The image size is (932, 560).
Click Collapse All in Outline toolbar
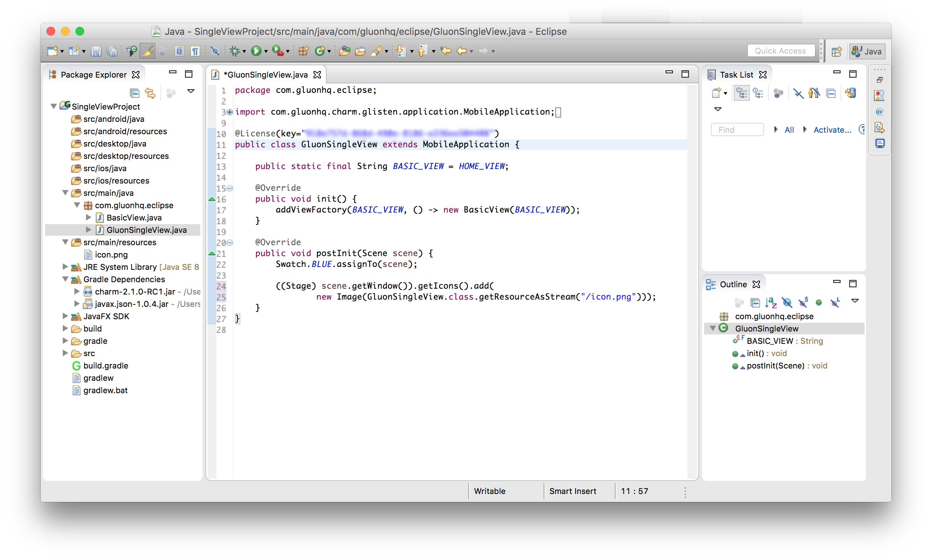(755, 302)
